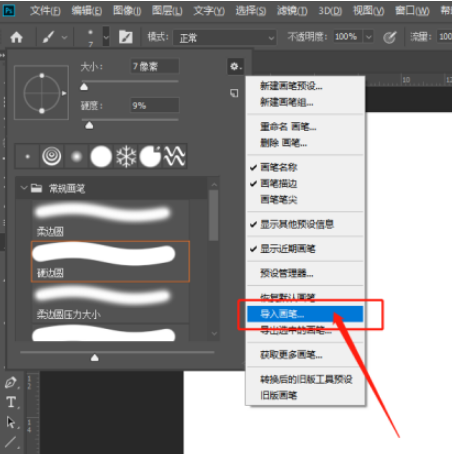Choose 导入画笔 highlighted menu entry
The image size is (452, 454).
[305, 314]
